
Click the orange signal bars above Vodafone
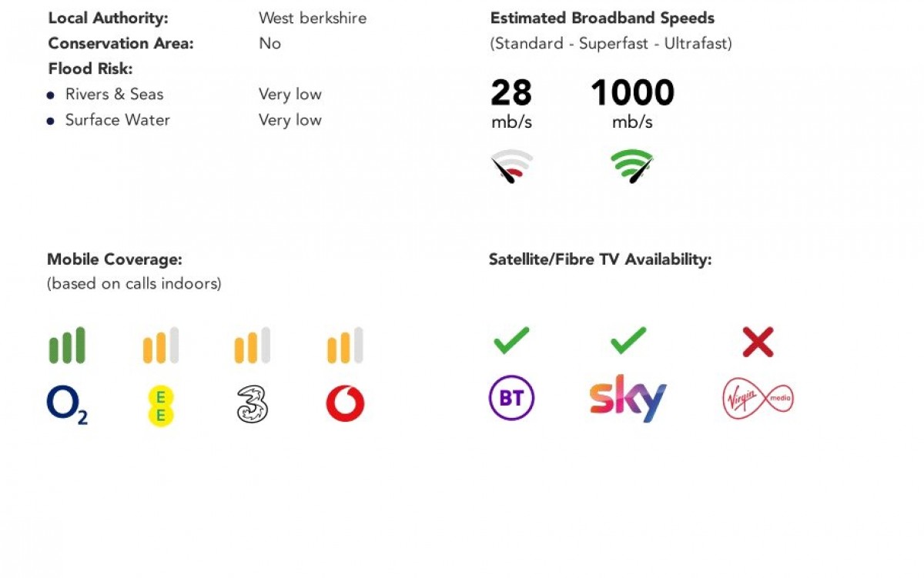pyautogui.click(x=345, y=346)
